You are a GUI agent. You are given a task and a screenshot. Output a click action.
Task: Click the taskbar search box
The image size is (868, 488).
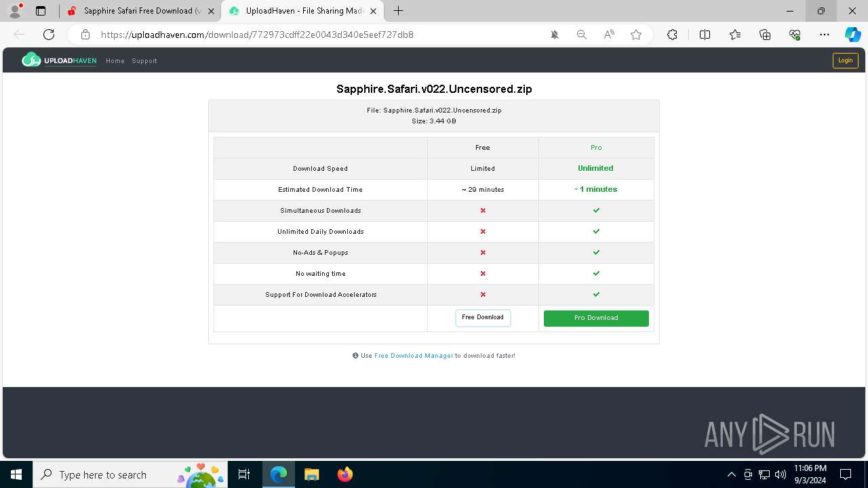(132, 474)
